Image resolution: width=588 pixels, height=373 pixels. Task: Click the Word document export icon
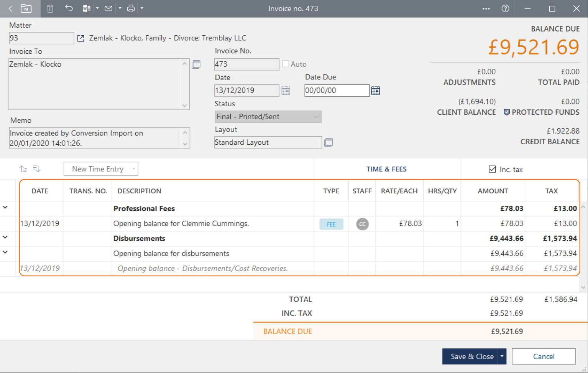(86, 8)
